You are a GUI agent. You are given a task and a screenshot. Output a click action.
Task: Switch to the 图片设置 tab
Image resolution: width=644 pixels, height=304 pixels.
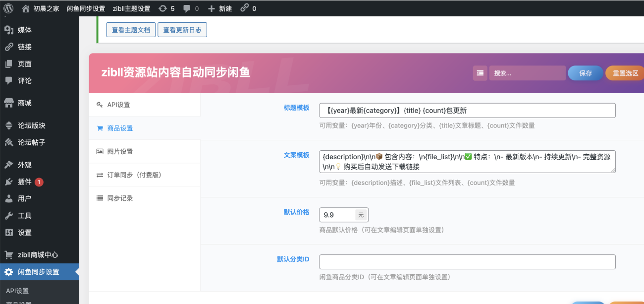click(120, 151)
